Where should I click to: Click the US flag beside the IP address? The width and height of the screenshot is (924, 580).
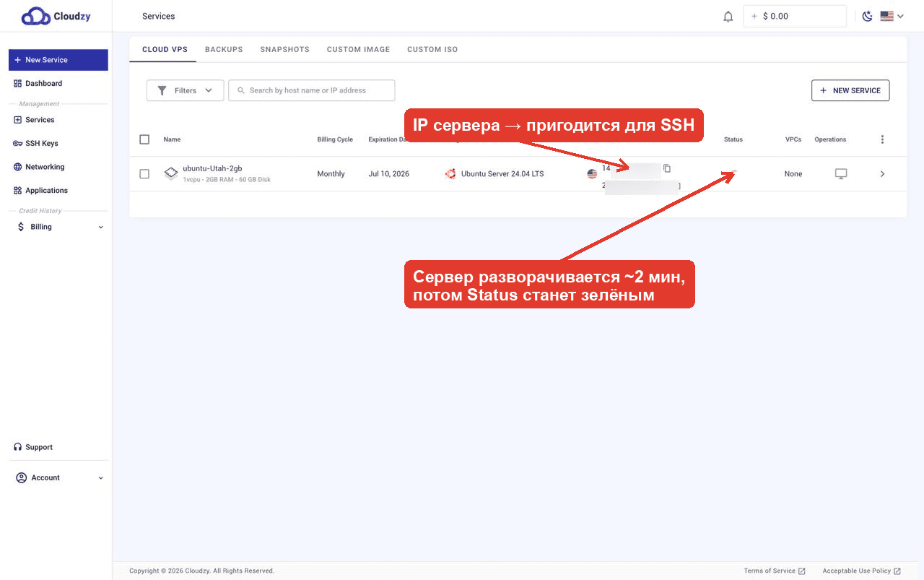592,174
